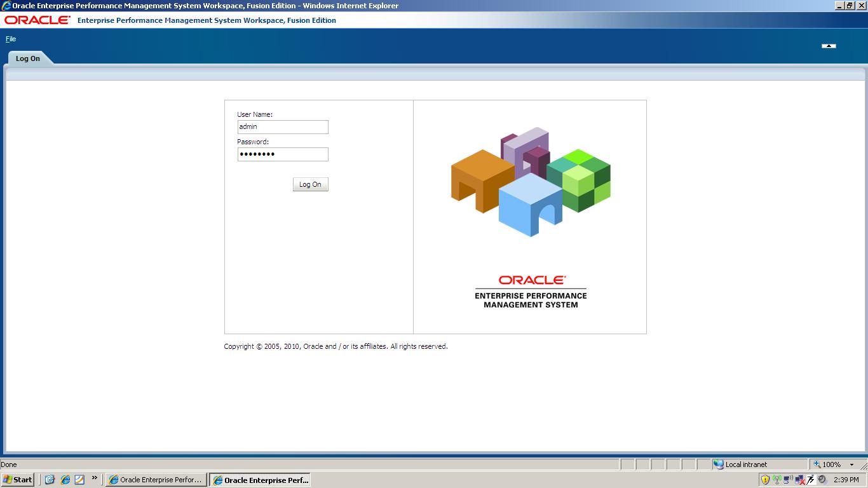Click the black lightning-bolt tray icon
This screenshot has width=868, height=488.
pos(811,480)
